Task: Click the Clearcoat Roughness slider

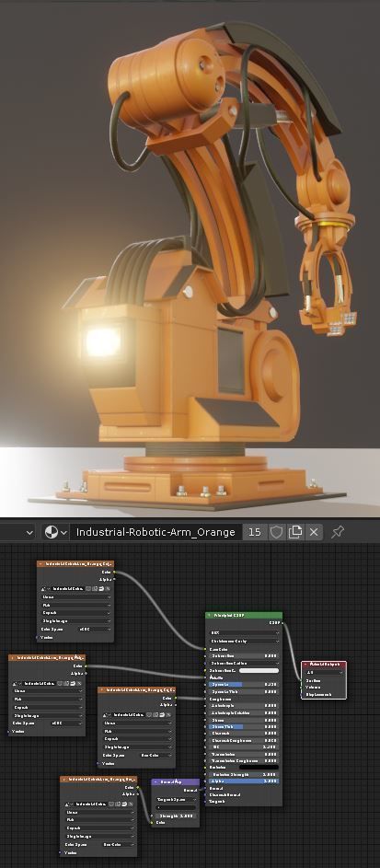Action: 244,740
